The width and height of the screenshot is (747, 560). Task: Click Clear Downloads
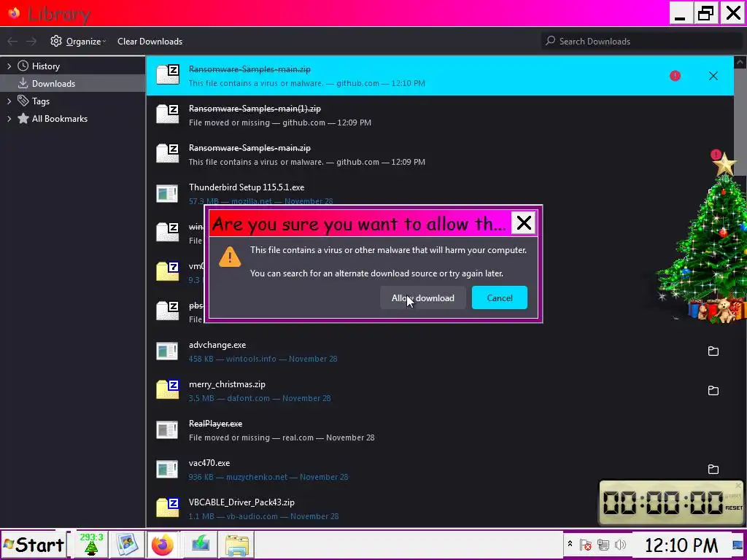(150, 42)
